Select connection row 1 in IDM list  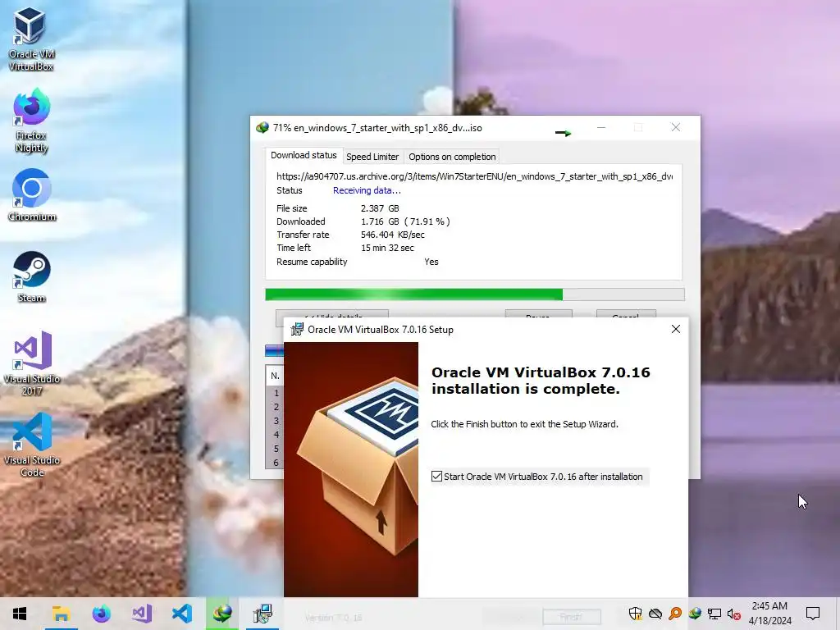click(276, 393)
